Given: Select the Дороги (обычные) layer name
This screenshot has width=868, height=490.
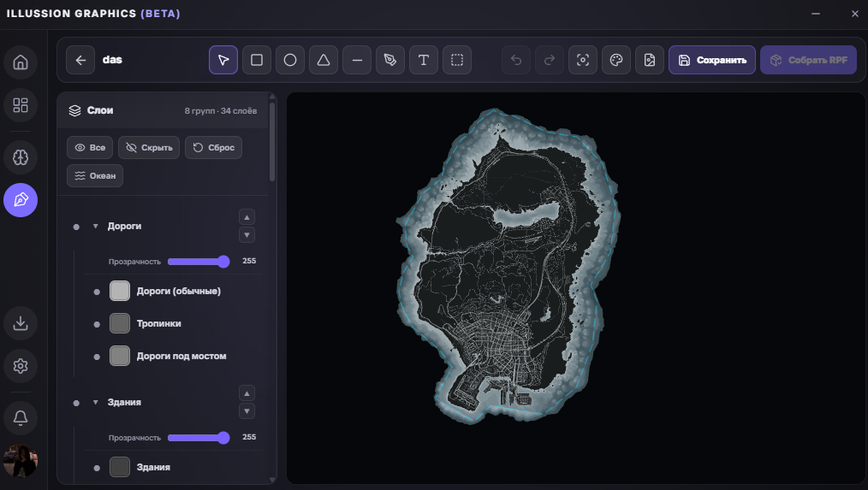Looking at the screenshot, I should click(179, 291).
